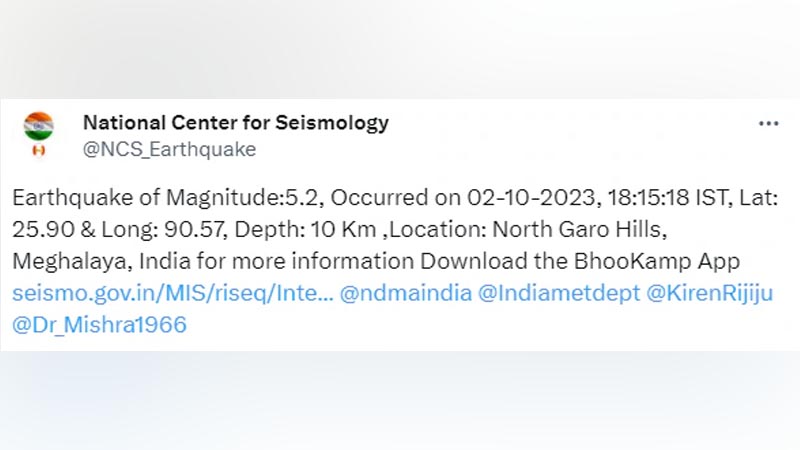The width and height of the screenshot is (800, 450).
Task: Click the small affiliate badge under the avatar
Action: (x=39, y=151)
